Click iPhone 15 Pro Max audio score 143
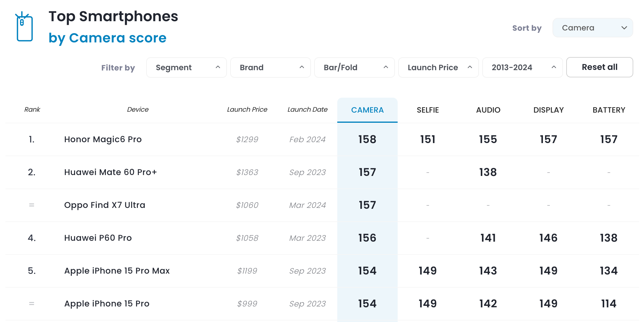Screen dimensions: 644x322 point(488,271)
